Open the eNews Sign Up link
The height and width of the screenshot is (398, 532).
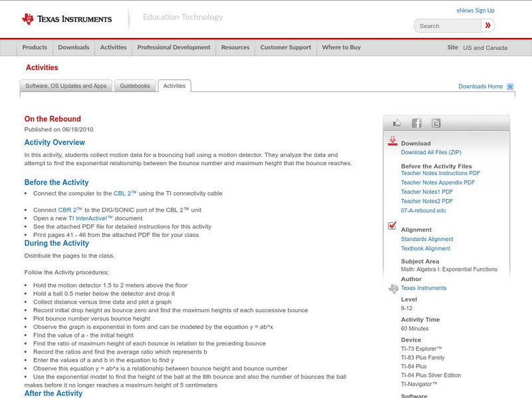pyautogui.click(x=475, y=11)
